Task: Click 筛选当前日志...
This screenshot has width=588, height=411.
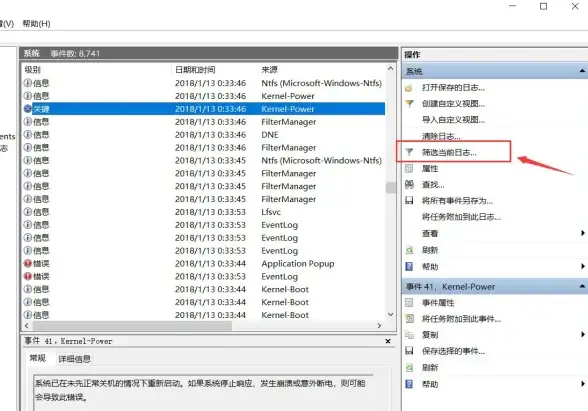Action: point(449,152)
